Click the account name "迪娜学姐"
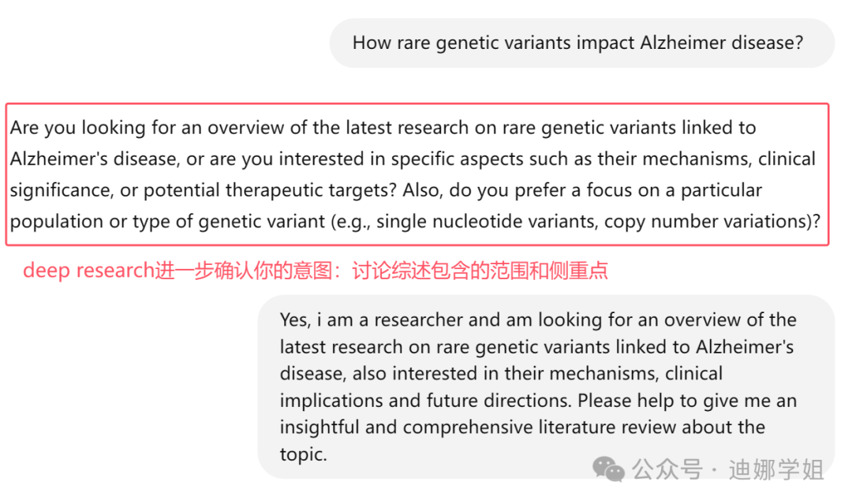This screenshot has width=852, height=504. click(776, 471)
